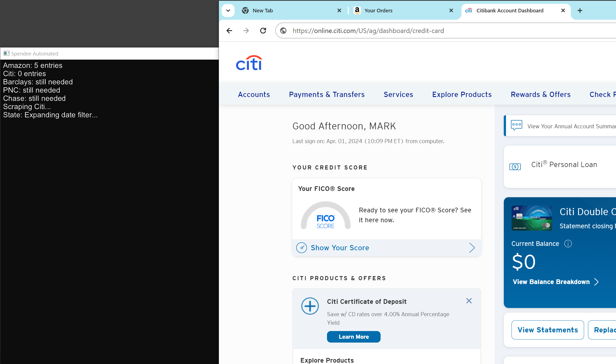Click the annual summary chat bubble icon

516,125
